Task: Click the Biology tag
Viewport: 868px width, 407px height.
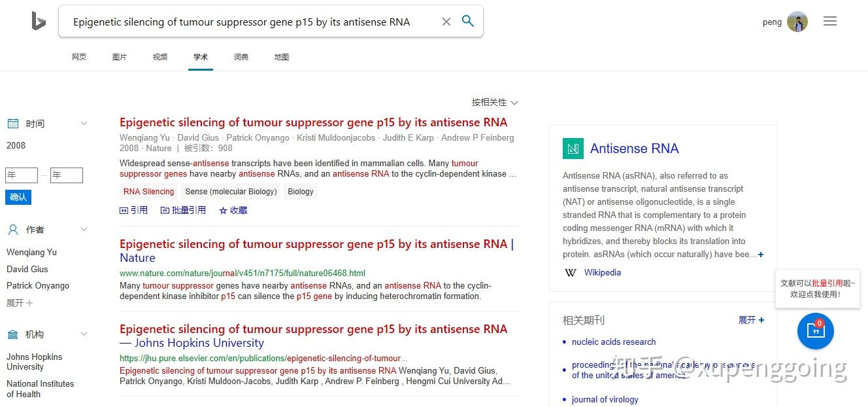Action: point(301,192)
